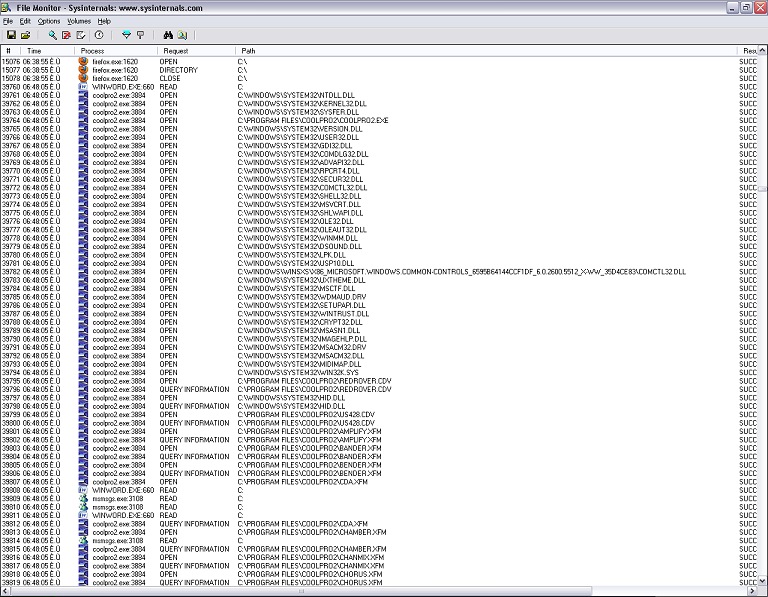
Task: Select the CHORUS.XFM OPEN row 39818
Action: coord(379,574)
